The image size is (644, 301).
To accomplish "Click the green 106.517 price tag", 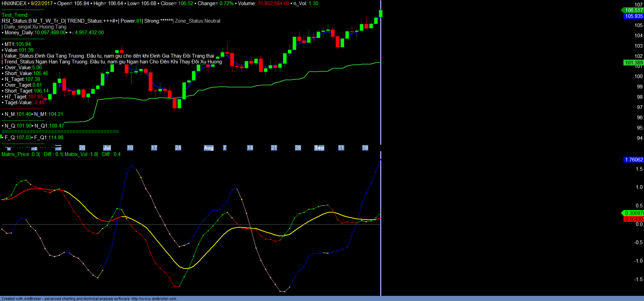I will (633, 10).
